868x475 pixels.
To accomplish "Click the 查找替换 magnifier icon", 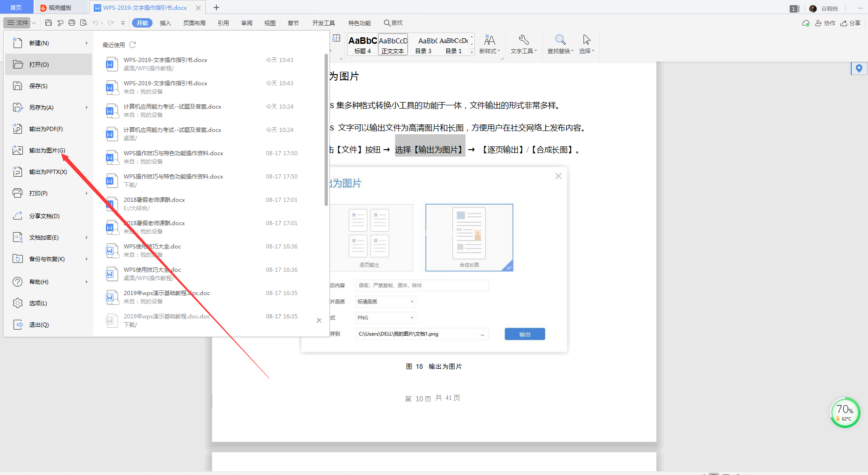I will tap(560, 40).
